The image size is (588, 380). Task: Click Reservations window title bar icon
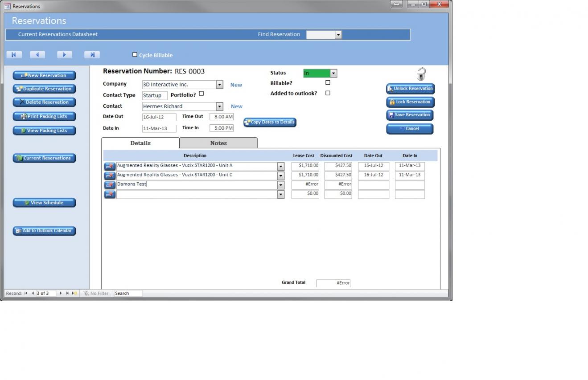point(7,6)
